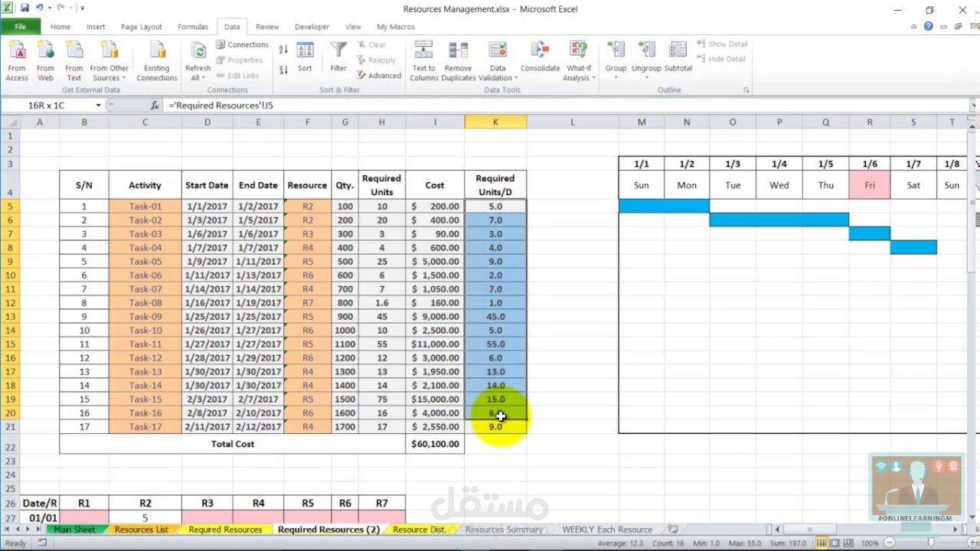Select the R5 header cell in row 26
Viewport: 980px width, 551px height.
(x=308, y=504)
